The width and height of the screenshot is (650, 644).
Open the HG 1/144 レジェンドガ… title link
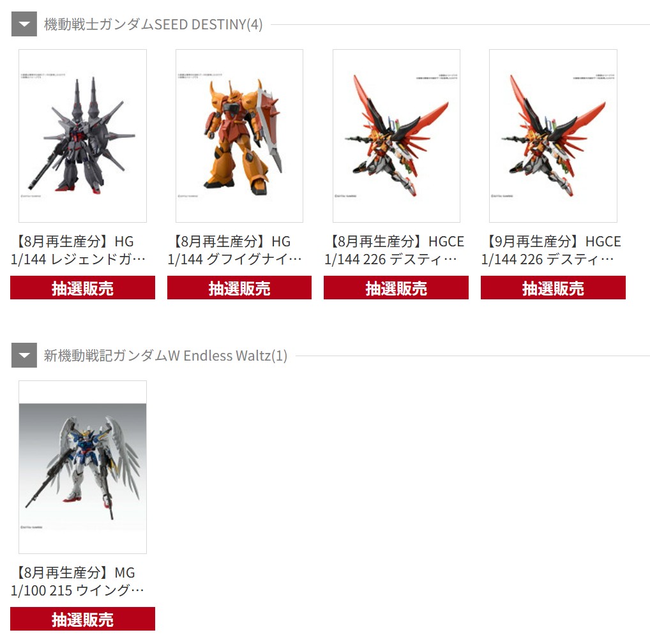tap(78, 250)
